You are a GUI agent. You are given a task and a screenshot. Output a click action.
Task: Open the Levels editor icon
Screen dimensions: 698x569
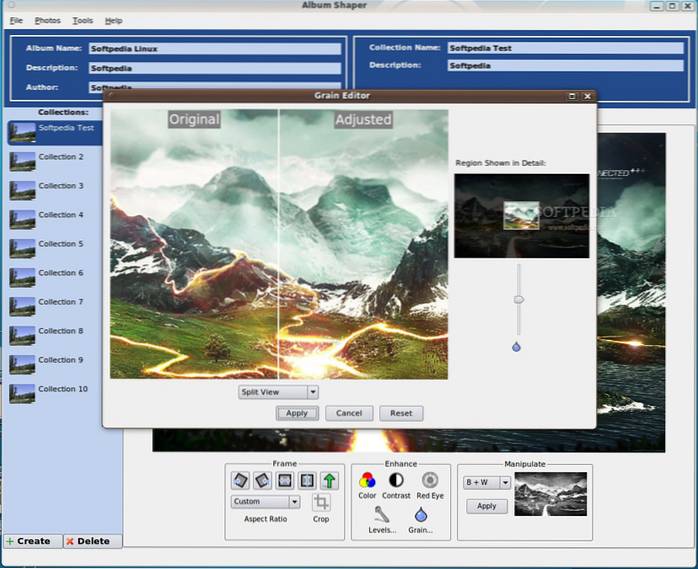381,514
